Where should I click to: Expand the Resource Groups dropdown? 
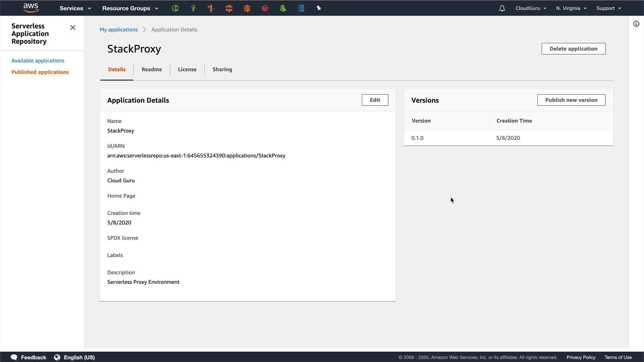click(130, 8)
